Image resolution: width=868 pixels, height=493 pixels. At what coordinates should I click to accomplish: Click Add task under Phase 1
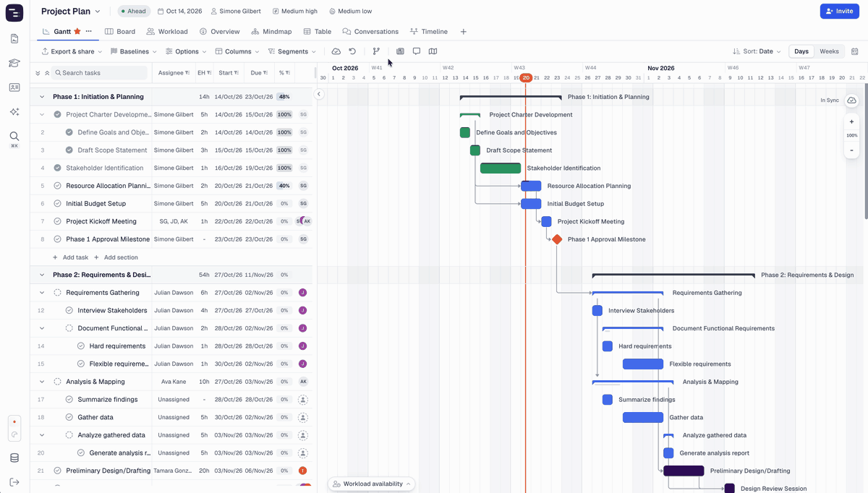click(70, 257)
